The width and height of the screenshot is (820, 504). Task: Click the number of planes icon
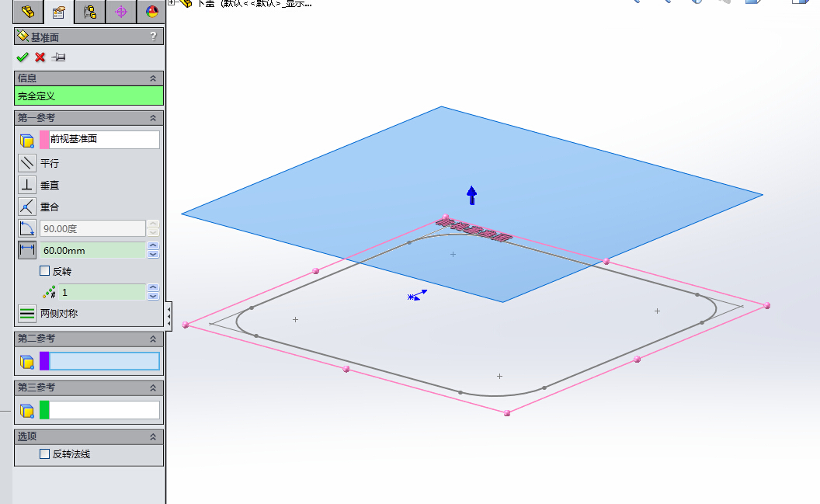tap(49, 292)
